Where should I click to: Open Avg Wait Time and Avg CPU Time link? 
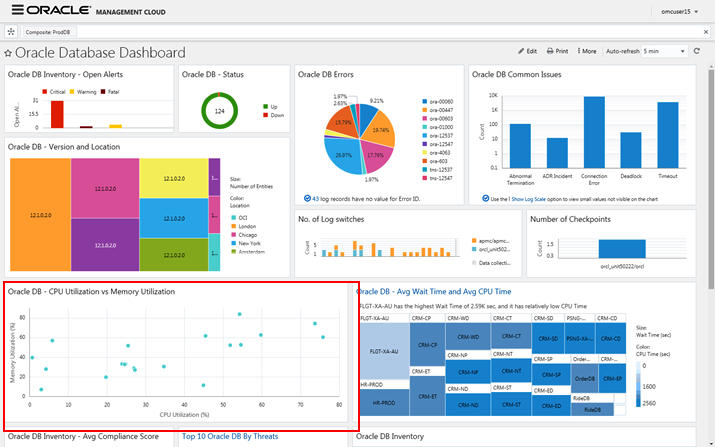pos(434,291)
